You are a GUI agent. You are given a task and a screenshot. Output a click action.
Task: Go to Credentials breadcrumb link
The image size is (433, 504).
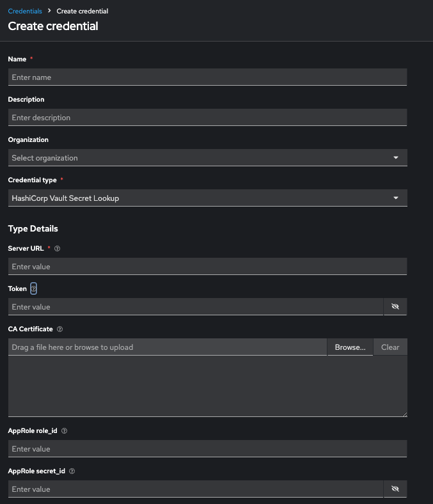click(x=25, y=11)
